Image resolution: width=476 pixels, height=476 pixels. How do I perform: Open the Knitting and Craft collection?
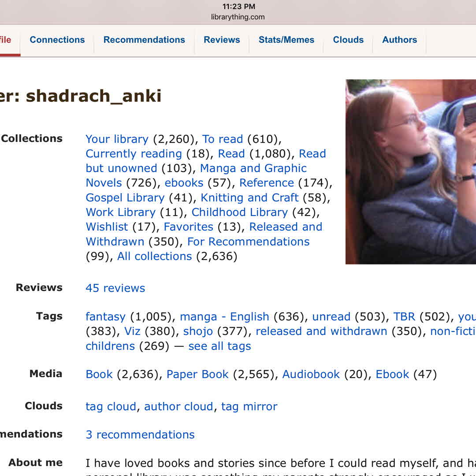click(249, 198)
